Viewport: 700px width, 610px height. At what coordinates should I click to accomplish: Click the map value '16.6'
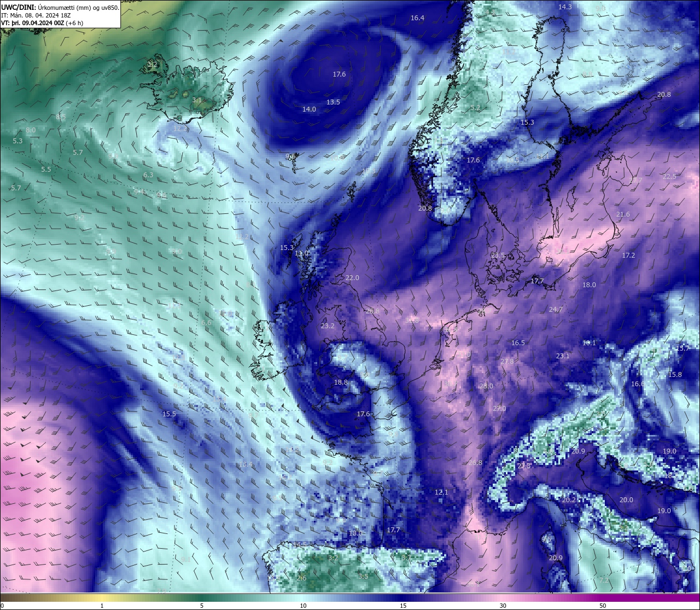pyautogui.click(x=638, y=384)
